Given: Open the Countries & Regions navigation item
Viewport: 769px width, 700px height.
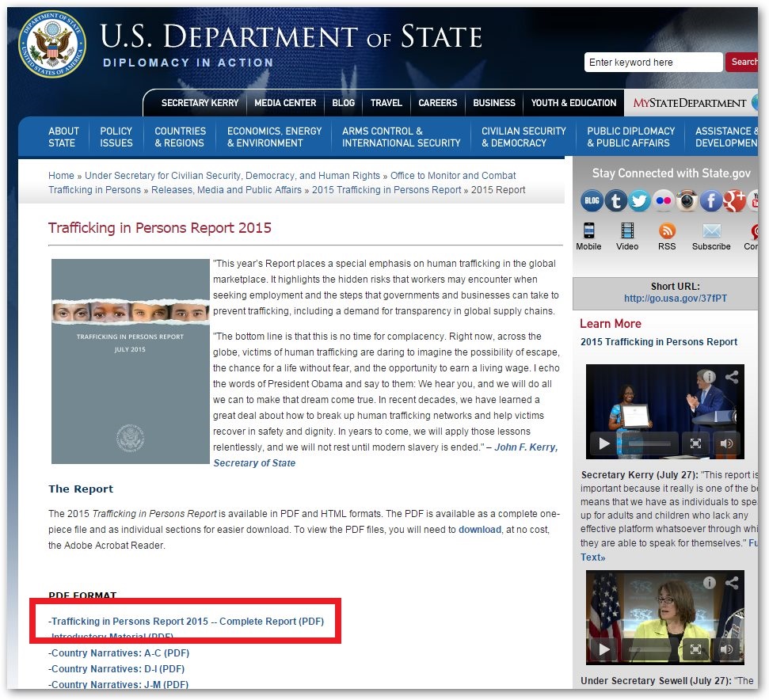Looking at the screenshot, I should (180, 137).
